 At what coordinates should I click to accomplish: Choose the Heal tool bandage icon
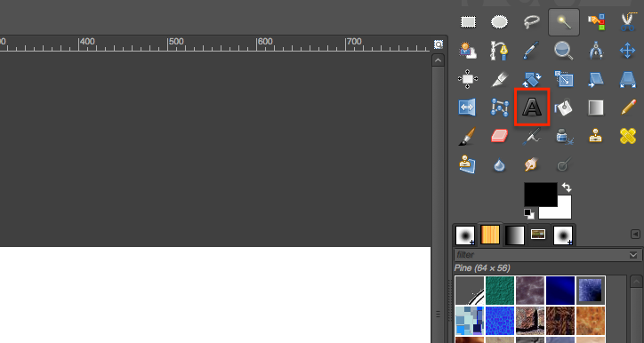pyautogui.click(x=628, y=136)
